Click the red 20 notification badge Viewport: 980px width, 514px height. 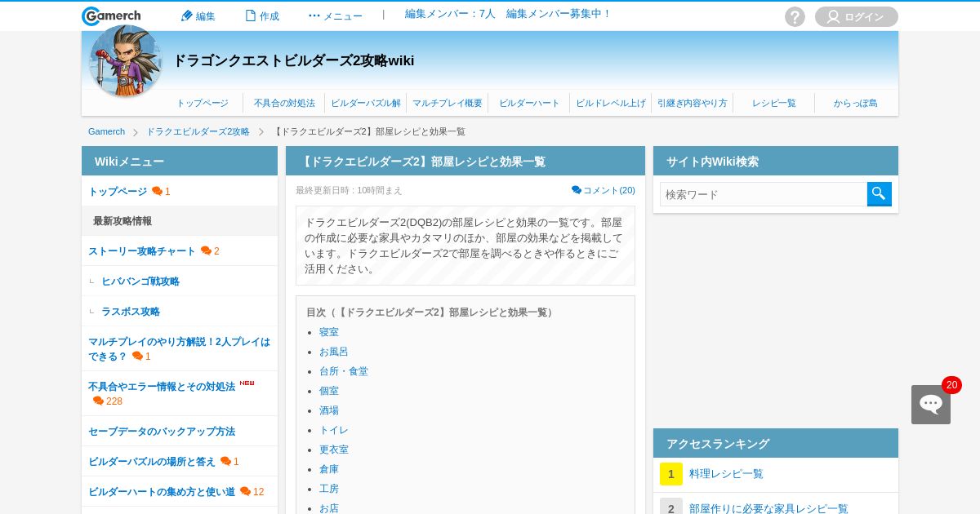pyautogui.click(x=951, y=385)
